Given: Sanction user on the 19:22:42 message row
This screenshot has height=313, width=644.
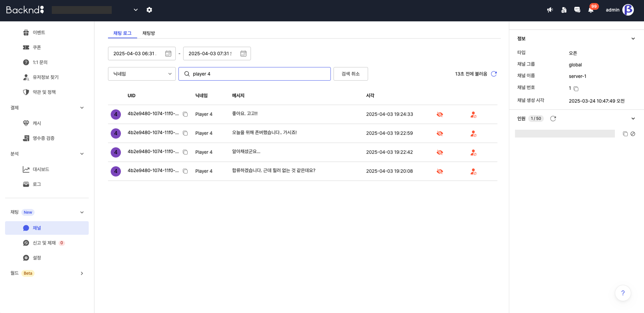Looking at the screenshot, I should click(x=473, y=152).
